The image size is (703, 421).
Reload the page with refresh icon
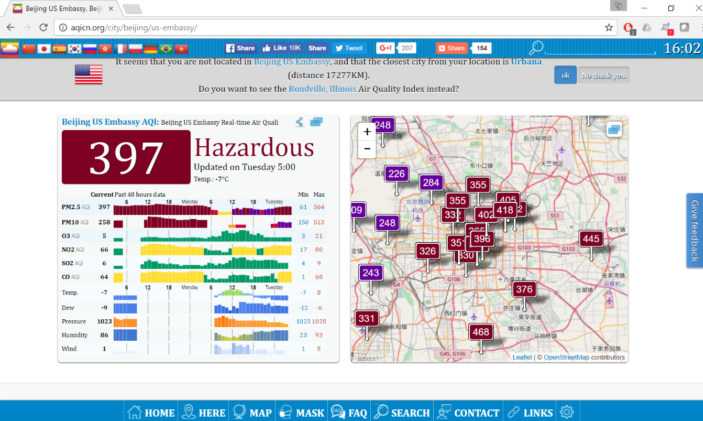coord(43,27)
